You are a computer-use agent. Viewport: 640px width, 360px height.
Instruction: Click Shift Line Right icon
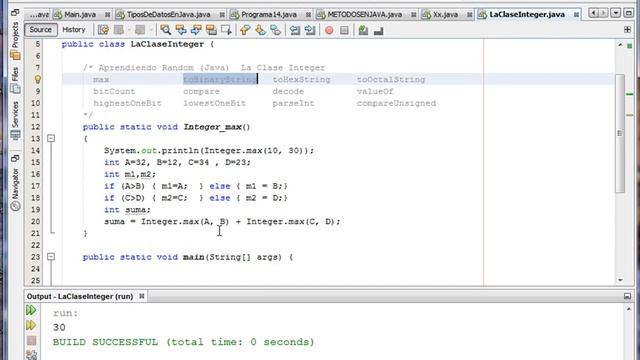coord(310,30)
